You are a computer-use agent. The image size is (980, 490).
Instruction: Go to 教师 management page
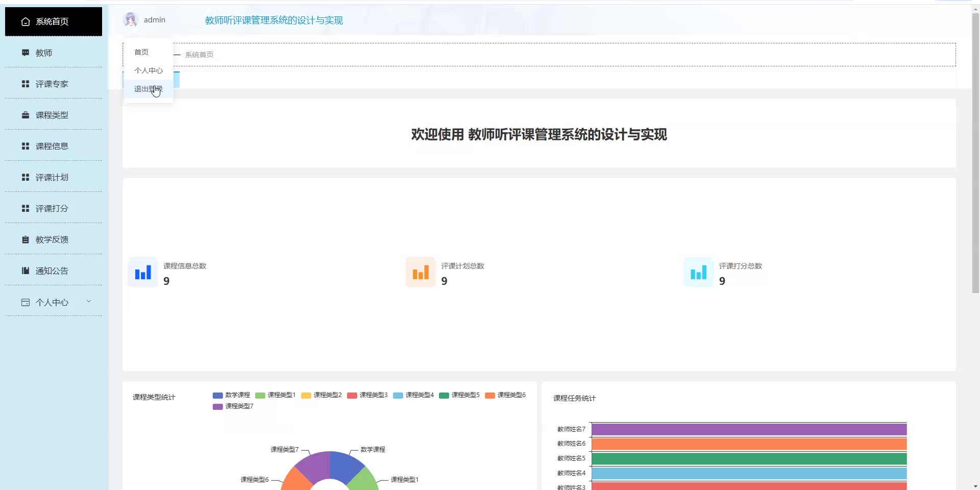point(54,53)
